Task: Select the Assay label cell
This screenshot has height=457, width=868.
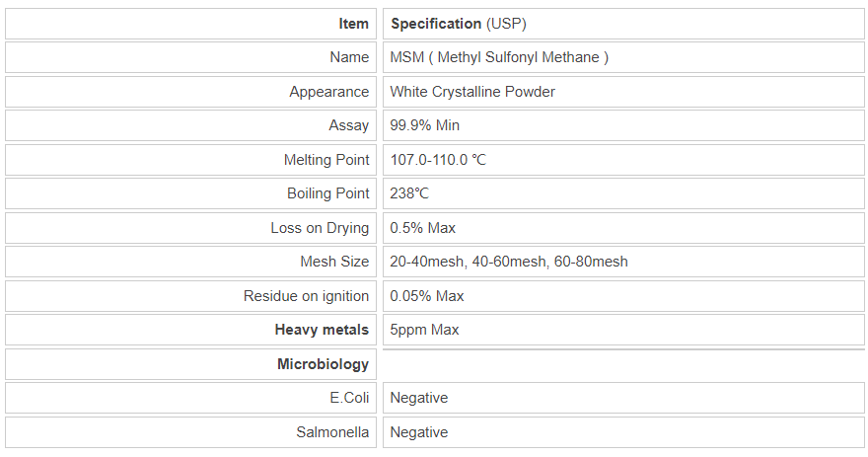Action: 348,125
